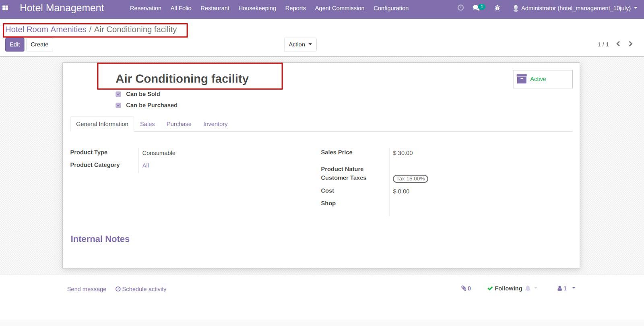Screen dimensions: 644x326
Task: Toggle the Can be Sold checkbox
Action: 118,94
